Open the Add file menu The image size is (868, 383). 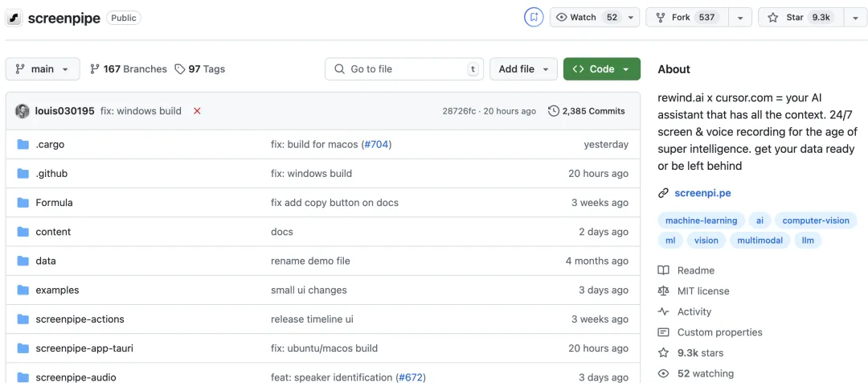tap(523, 68)
